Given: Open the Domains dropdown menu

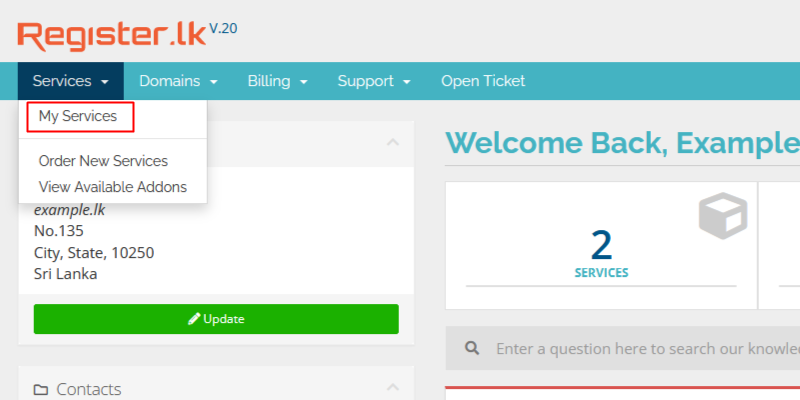Looking at the screenshot, I should click(178, 81).
